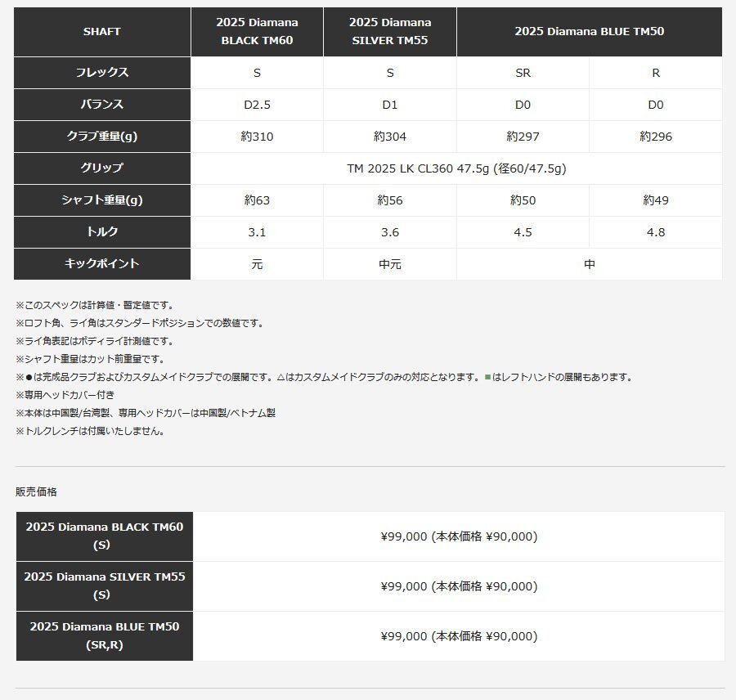Click the トルク value 3.1 cell
This screenshot has width=736, height=700.
click(257, 232)
